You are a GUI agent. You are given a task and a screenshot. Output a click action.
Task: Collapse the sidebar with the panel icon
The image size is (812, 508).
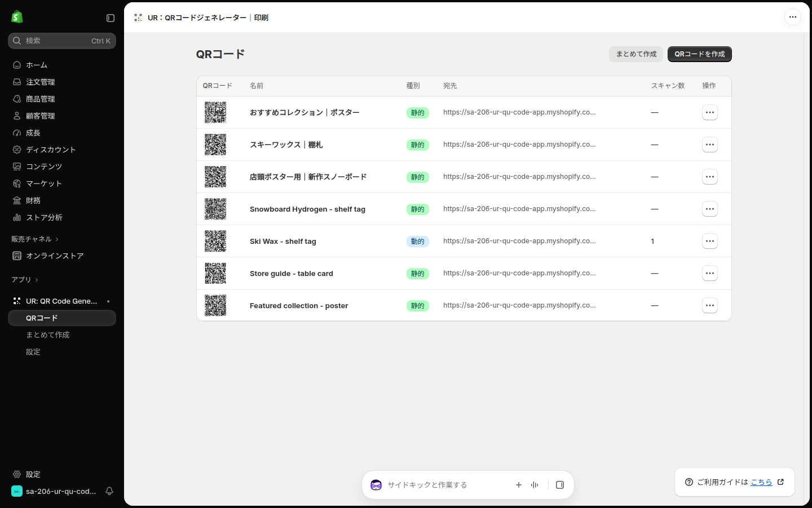[111, 18]
